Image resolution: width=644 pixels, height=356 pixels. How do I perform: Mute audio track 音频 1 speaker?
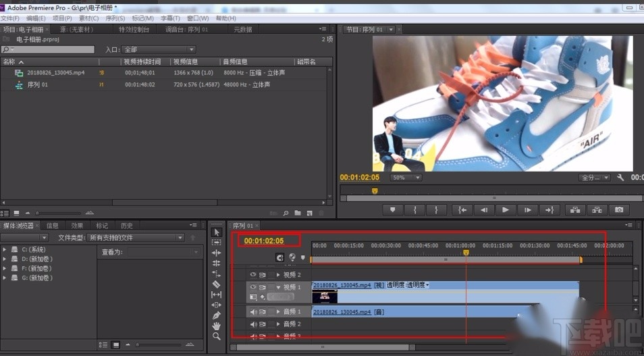tap(253, 312)
